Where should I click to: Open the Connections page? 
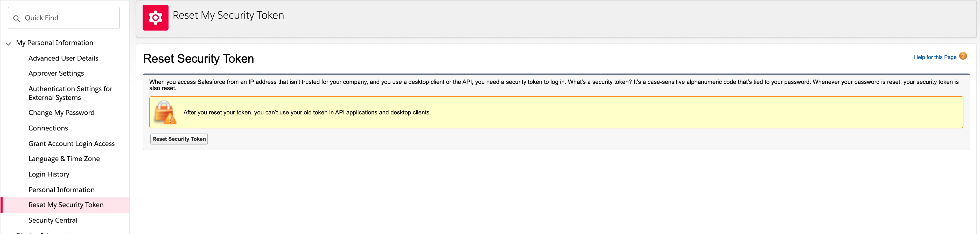point(48,128)
